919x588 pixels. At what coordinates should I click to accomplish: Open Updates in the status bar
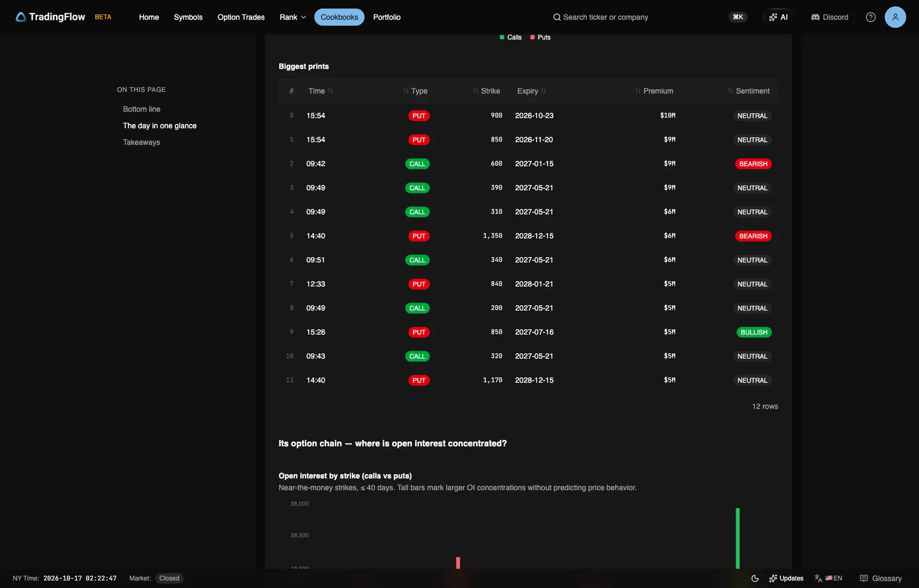(x=786, y=578)
